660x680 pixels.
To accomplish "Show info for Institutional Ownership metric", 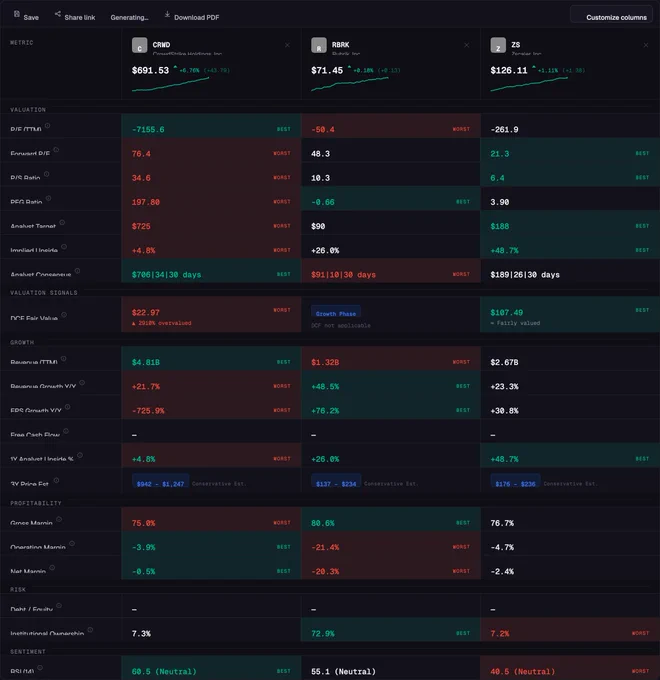I will coord(90,630).
